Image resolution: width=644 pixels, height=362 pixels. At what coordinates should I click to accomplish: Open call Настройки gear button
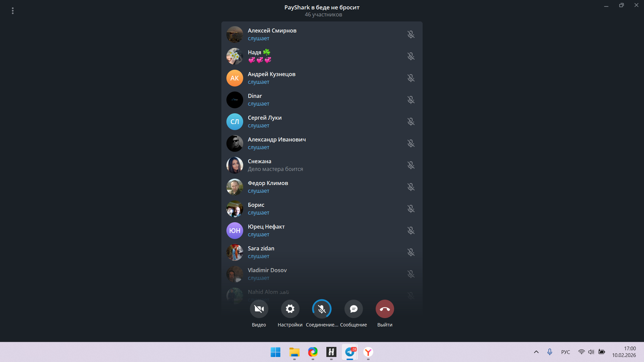(290, 309)
